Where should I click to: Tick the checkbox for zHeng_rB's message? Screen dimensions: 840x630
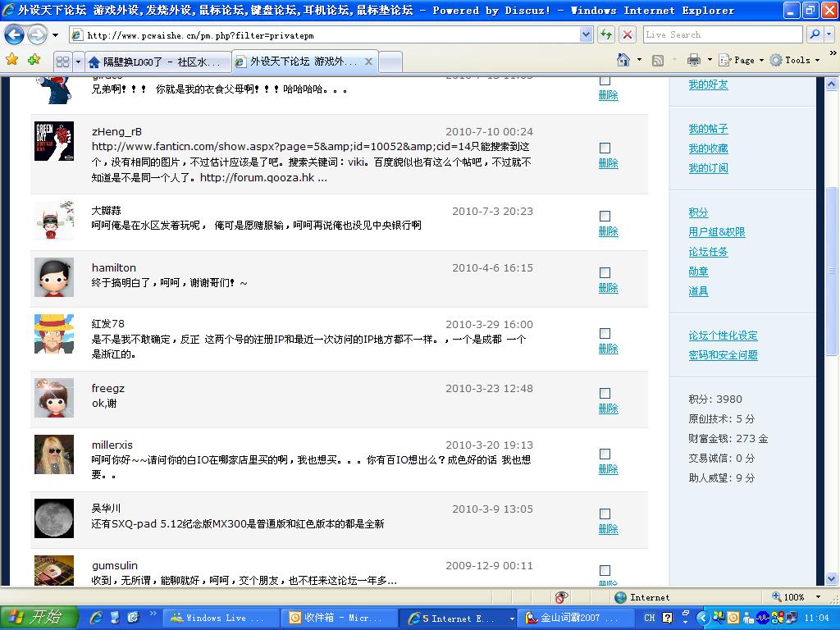[x=605, y=148]
